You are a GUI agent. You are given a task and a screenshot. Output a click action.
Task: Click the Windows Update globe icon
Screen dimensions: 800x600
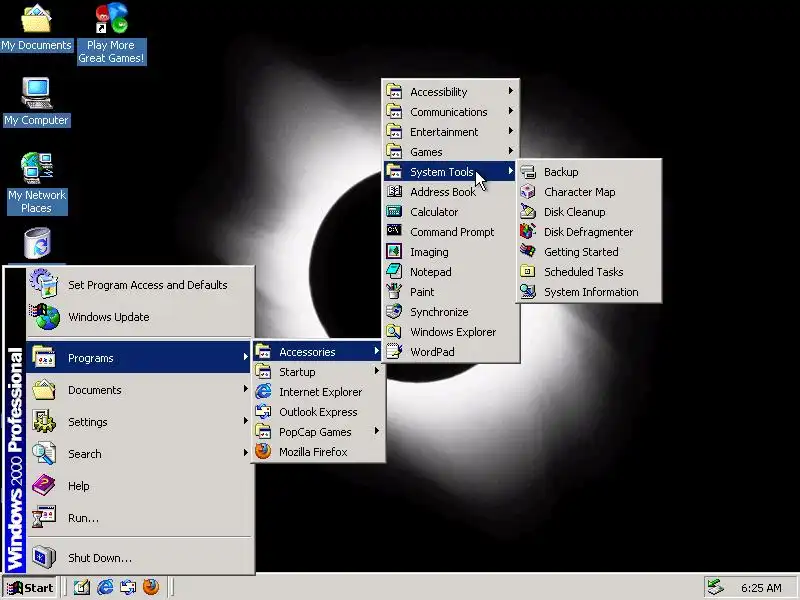[44, 317]
